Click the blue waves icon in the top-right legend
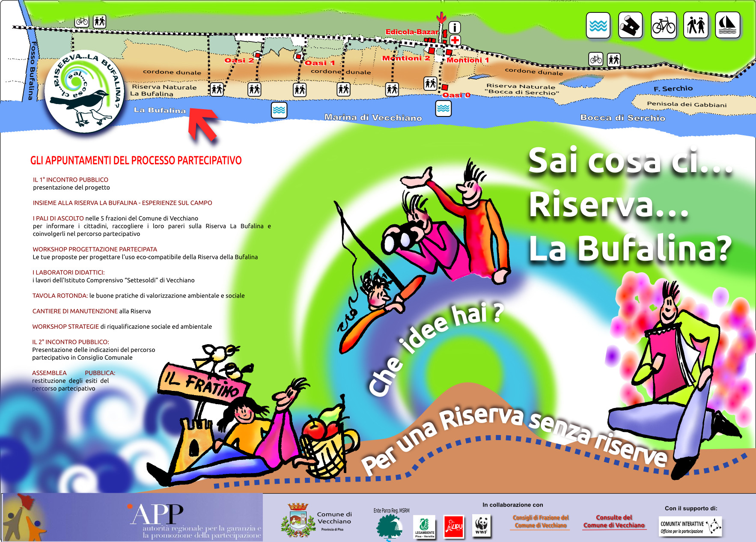 [598, 26]
